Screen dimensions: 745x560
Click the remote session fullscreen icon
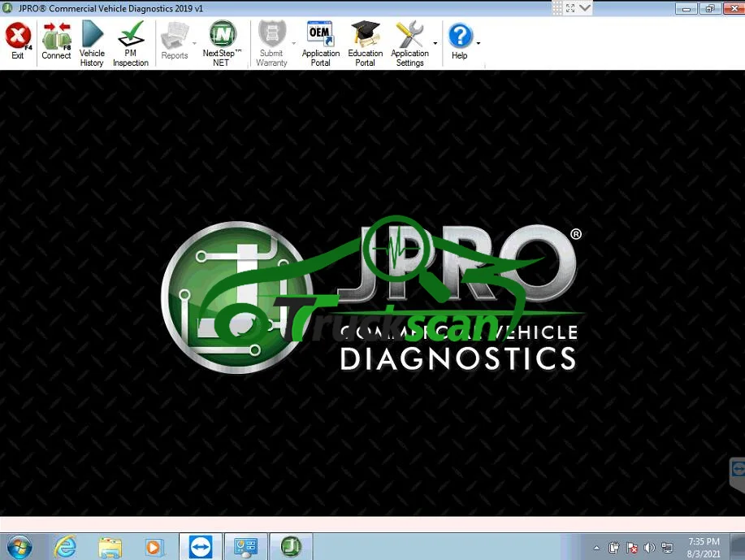click(x=570, y=7)
